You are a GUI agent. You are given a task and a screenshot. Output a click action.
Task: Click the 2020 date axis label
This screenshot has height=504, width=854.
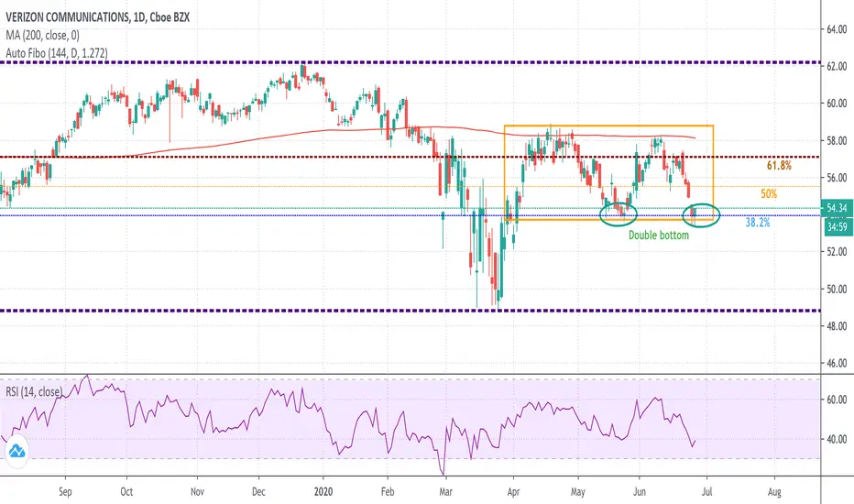pos(323,492)
